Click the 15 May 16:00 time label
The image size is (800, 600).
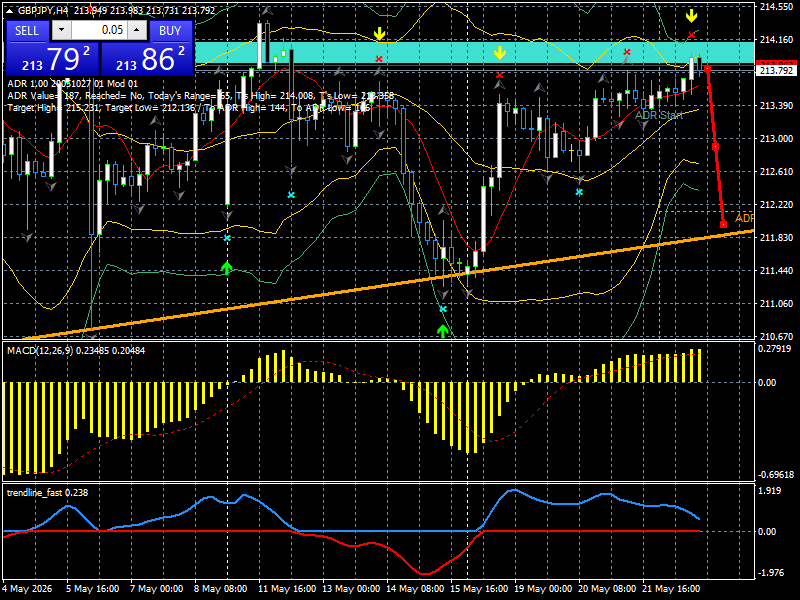480,589
